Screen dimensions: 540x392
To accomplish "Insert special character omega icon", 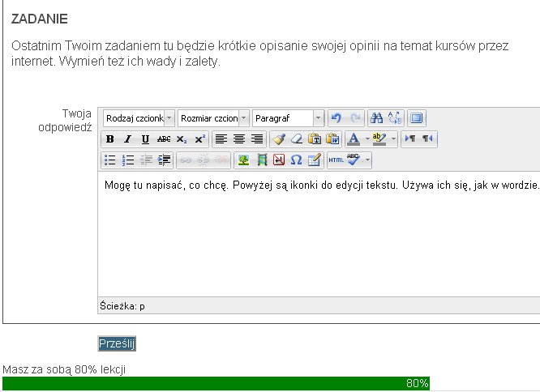I will tap(297, 160).
